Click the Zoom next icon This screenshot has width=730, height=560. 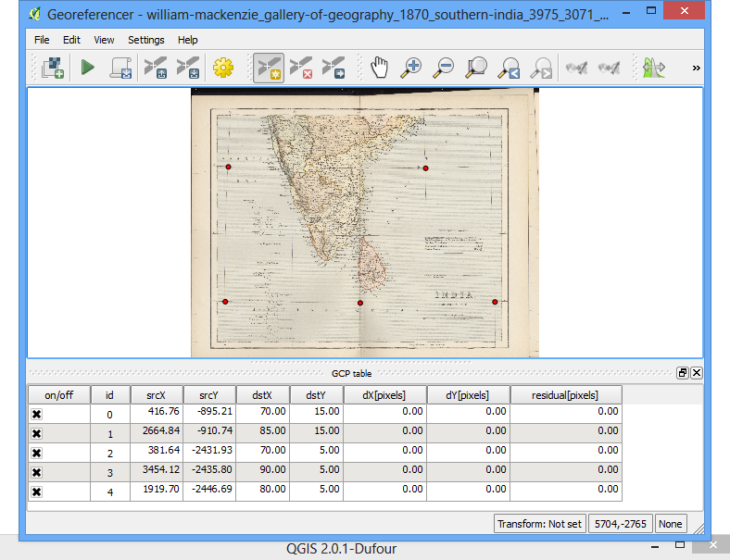point(541,68)
